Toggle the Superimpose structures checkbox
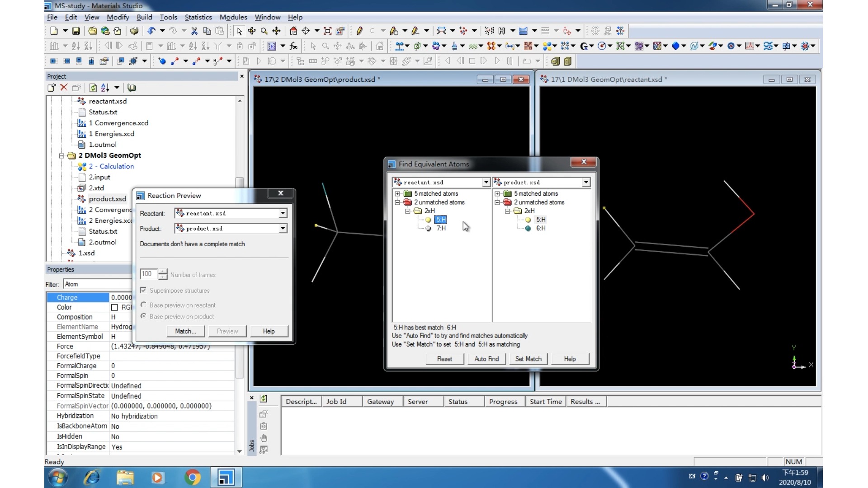The image size is (868, 488). [x=143, y=290]
